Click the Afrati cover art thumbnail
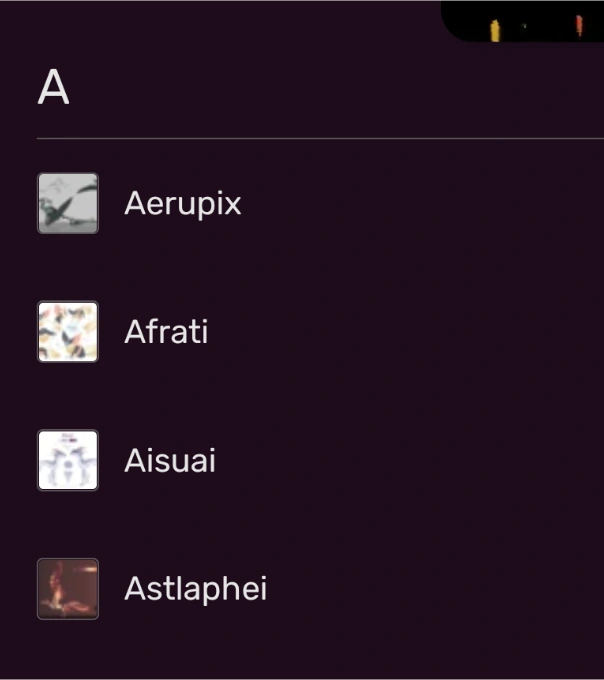 (x=68, y=331)
